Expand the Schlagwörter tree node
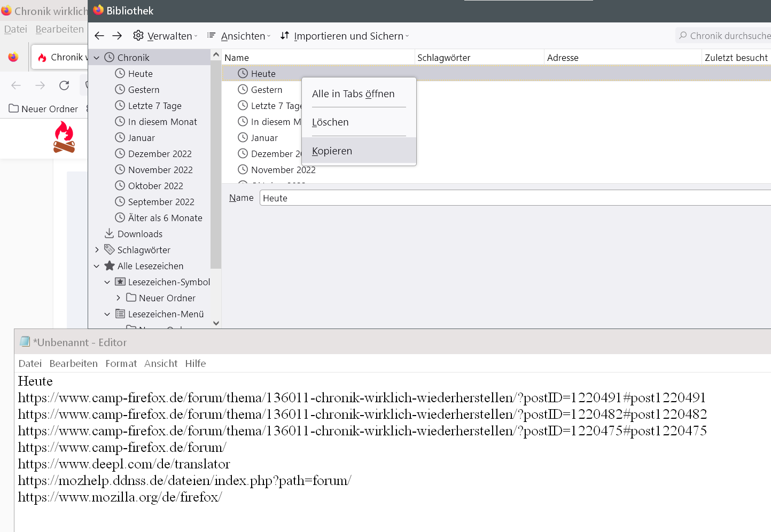Image resolution: width=771 pixels, height=532 pixels. point(97,249)
